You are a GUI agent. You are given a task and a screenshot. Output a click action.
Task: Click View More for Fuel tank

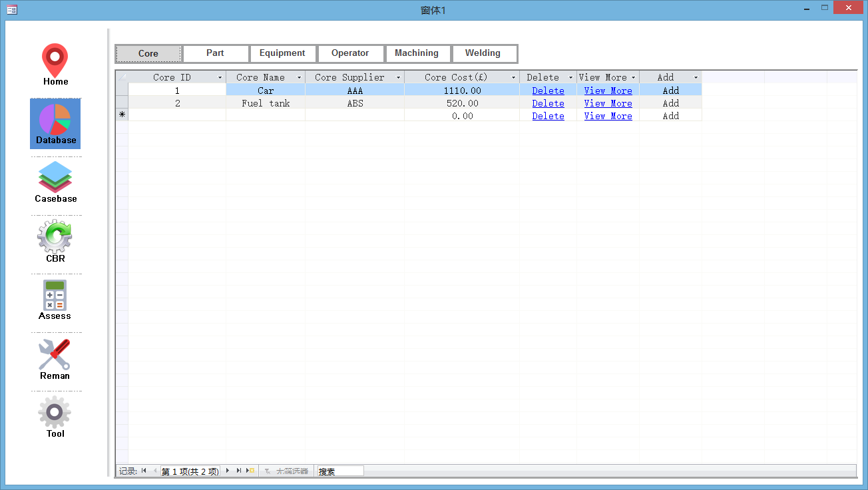[x=608, y=103]
